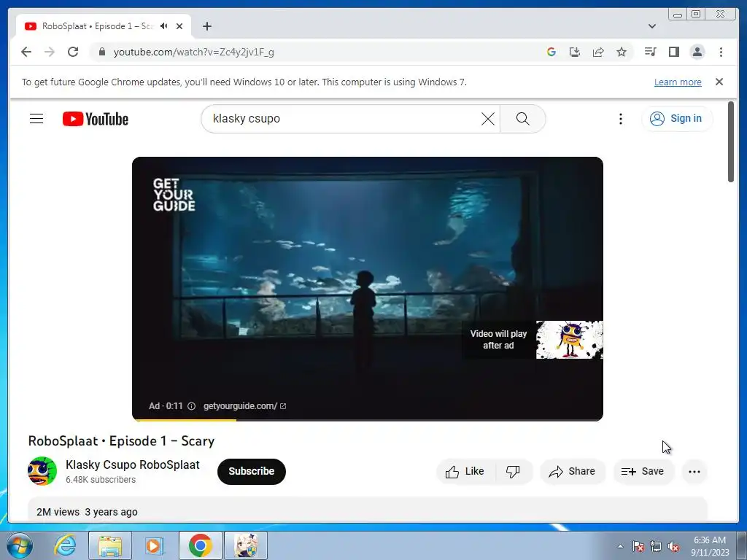Click the URL address bar
The height and width of the screenshot is (560, 747).
pos(314,52)
